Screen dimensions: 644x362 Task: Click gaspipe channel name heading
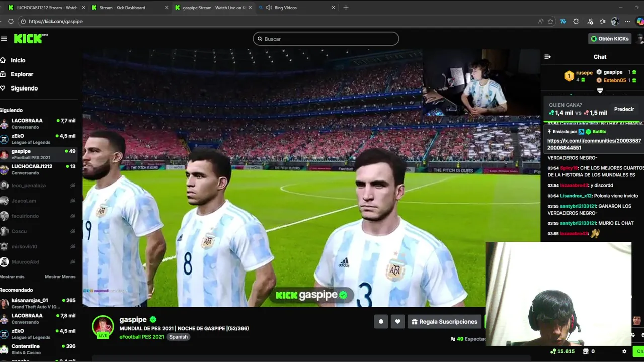click(x=133, y=320)
